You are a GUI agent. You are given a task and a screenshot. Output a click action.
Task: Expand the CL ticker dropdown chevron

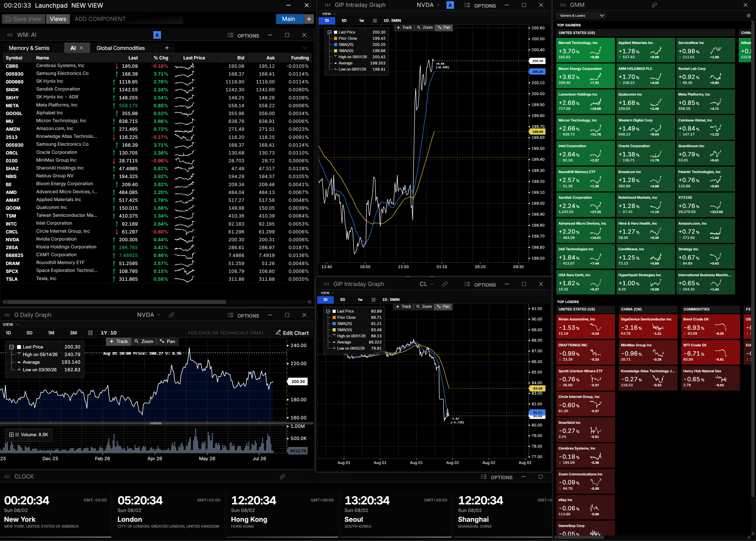click(x=432, y=284)
